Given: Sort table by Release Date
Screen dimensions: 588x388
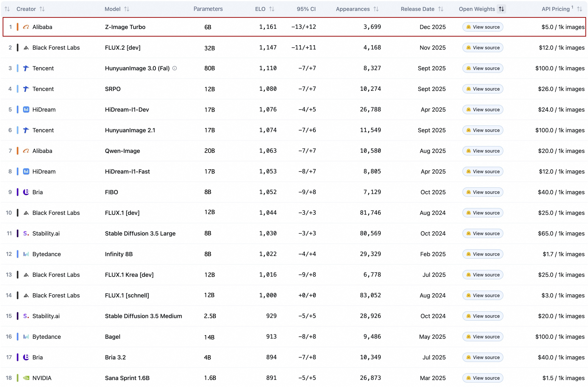Looking at the screenshot, I should point(441,9).
